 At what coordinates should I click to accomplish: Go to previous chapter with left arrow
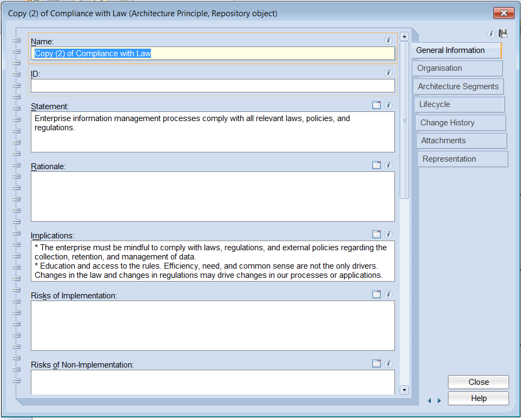click(429, 401)
